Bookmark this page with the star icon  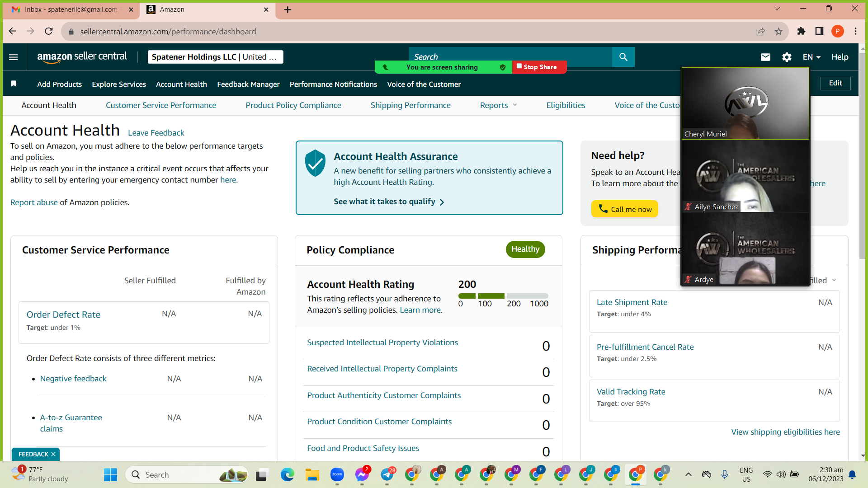(x=778, y=31)
